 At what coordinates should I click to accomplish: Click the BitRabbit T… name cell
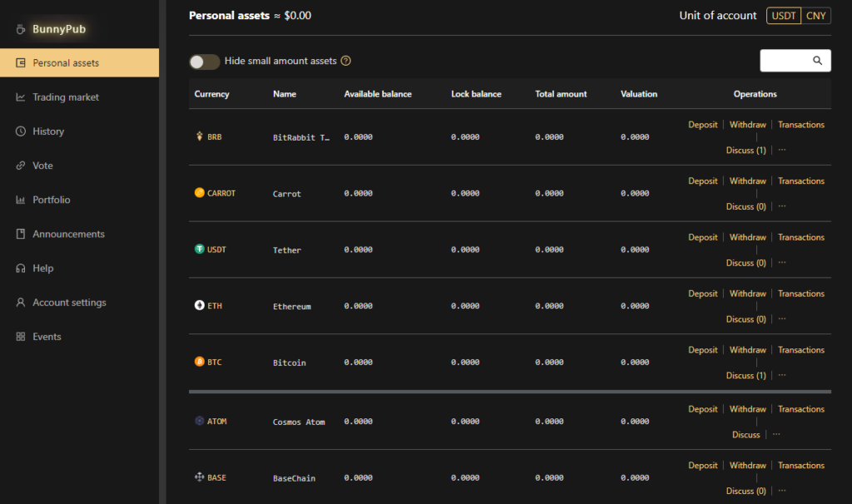[301, 137]
